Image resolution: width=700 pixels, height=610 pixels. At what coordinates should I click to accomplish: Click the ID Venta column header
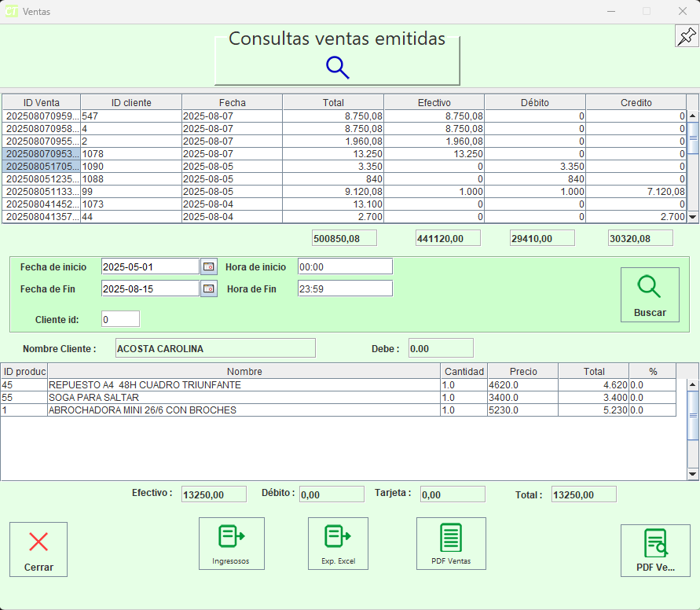[x=41, y=103]
